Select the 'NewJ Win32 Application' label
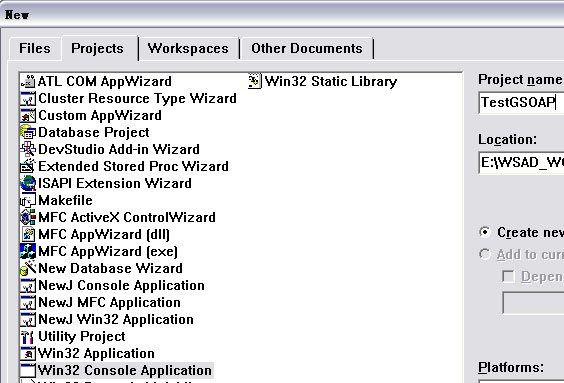The image size is (564, 383). tap(116, 319)
